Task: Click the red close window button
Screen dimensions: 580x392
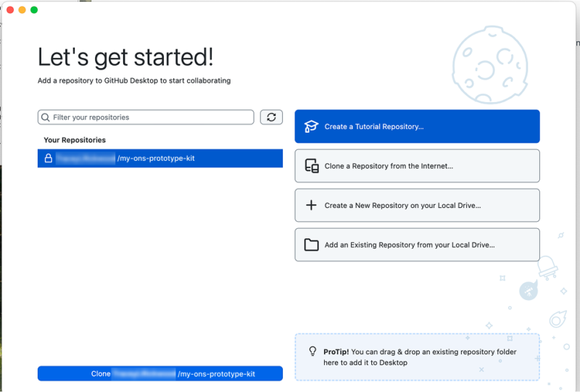Action: tap(10, 10)
